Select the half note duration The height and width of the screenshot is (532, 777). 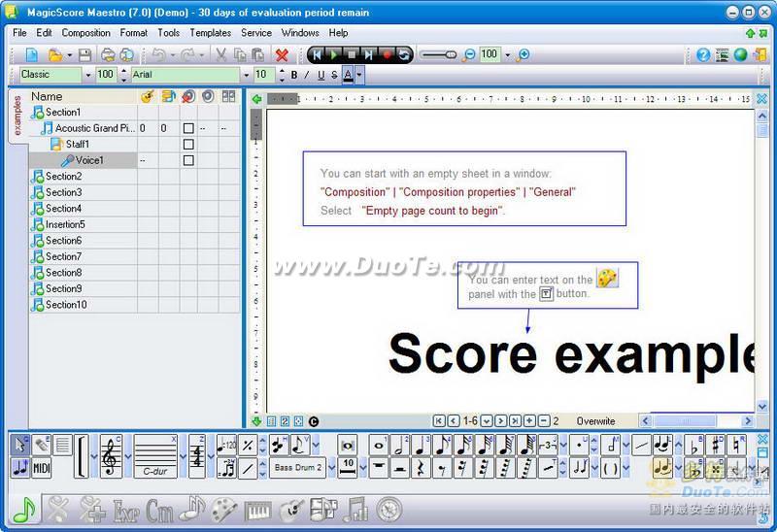tap(400, 446)
